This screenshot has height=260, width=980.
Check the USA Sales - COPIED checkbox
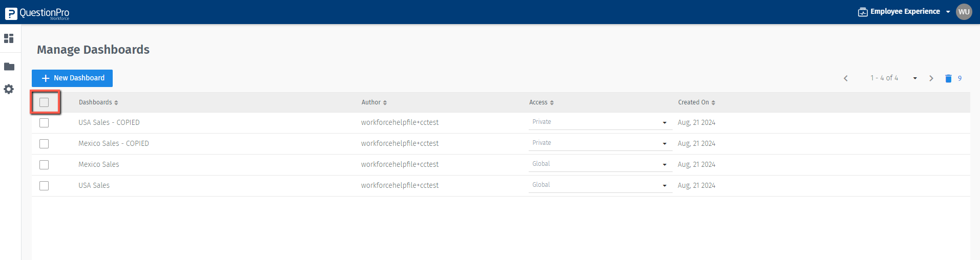[44, 123]
